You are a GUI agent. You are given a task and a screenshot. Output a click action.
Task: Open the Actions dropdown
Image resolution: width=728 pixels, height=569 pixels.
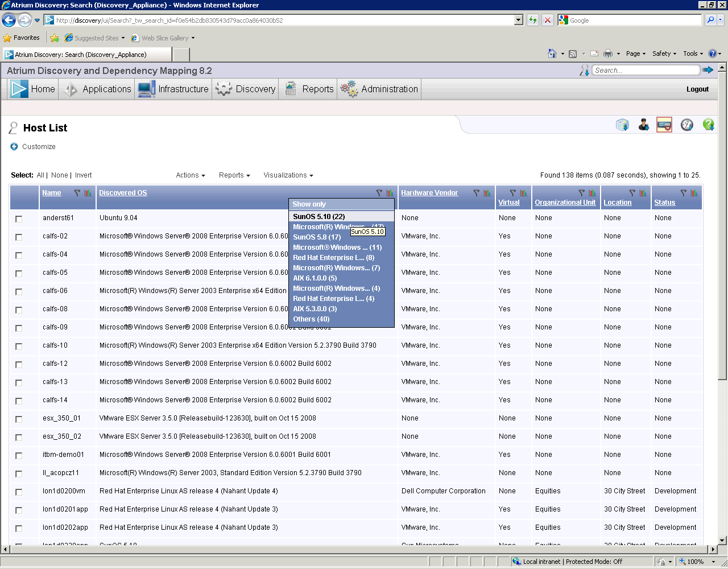(x=191, y=175)
